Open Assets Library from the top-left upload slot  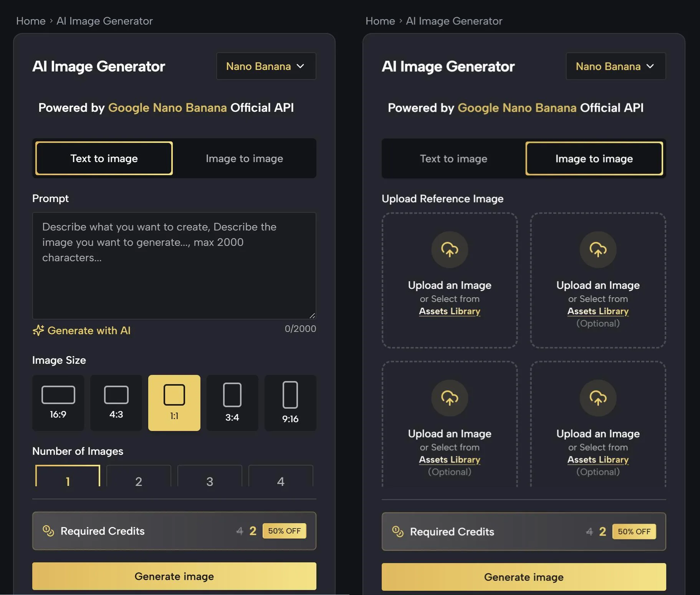point(450,311)
